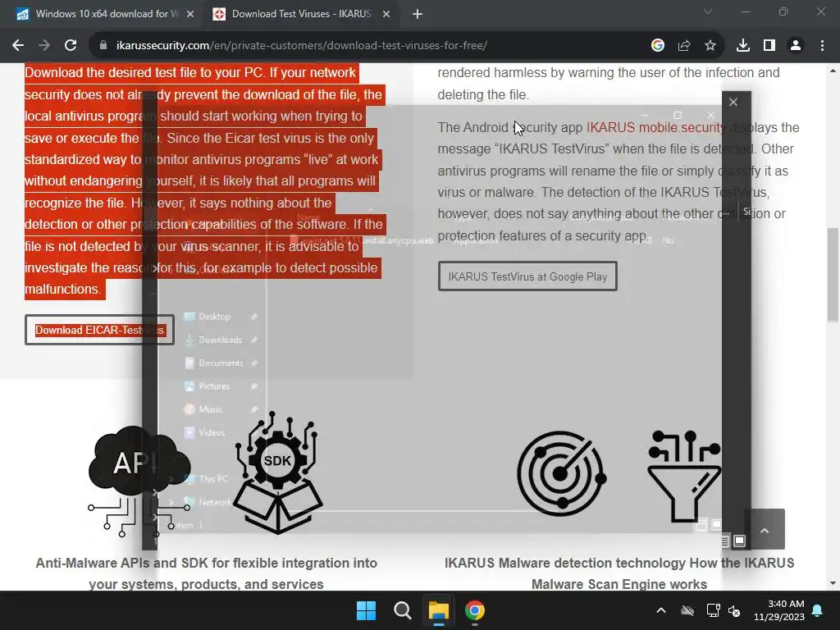
Task: Close the faded overlay with the X button
Action: [x=733, y=103]
